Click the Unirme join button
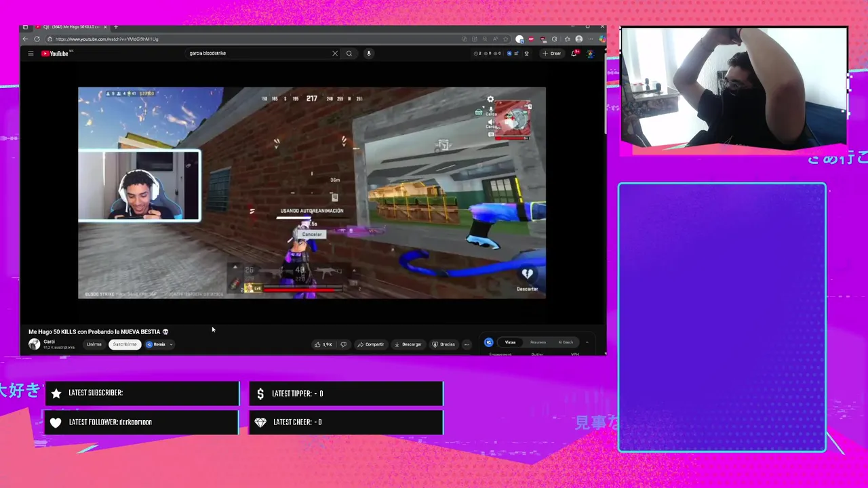Viewport: 868px width, 488px height. (94, 344)
